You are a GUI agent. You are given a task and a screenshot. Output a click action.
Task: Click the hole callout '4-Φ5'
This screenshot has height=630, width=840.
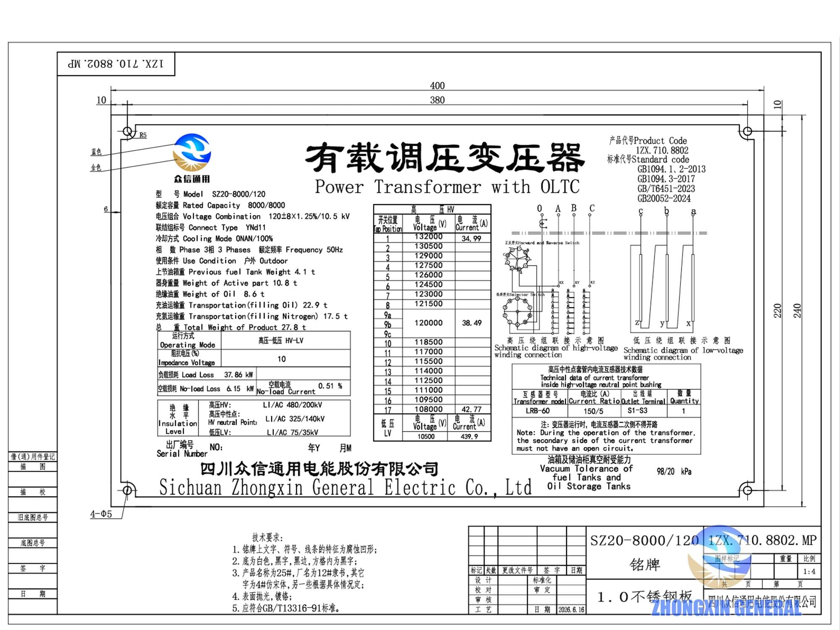point(101,514)
